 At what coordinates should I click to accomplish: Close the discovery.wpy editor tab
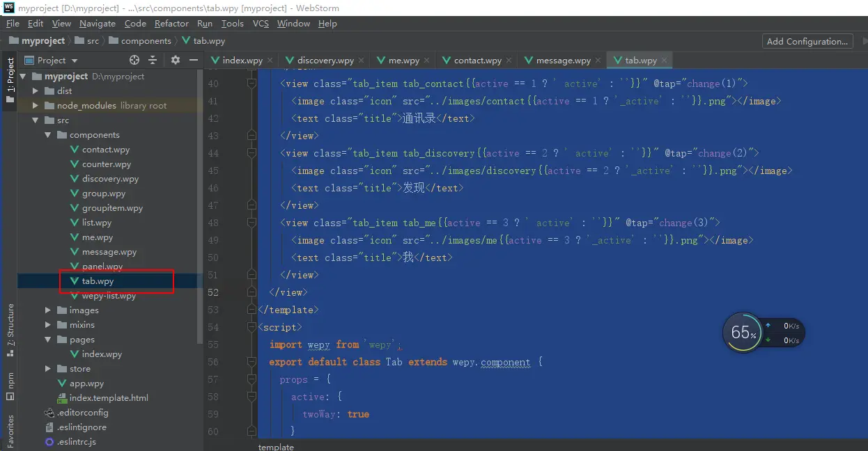pyautogui.click(x=360, y=61)
